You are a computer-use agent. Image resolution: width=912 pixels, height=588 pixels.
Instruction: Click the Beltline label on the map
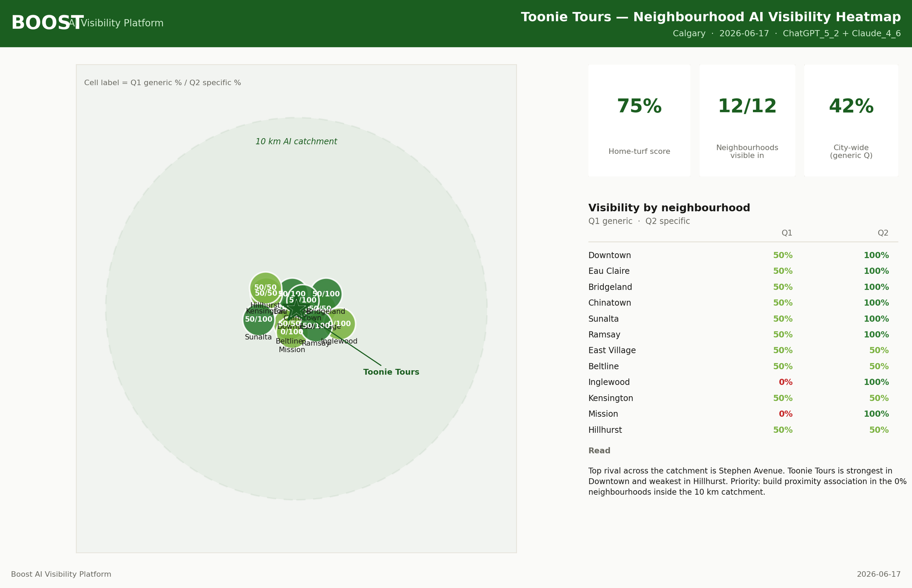289,341
